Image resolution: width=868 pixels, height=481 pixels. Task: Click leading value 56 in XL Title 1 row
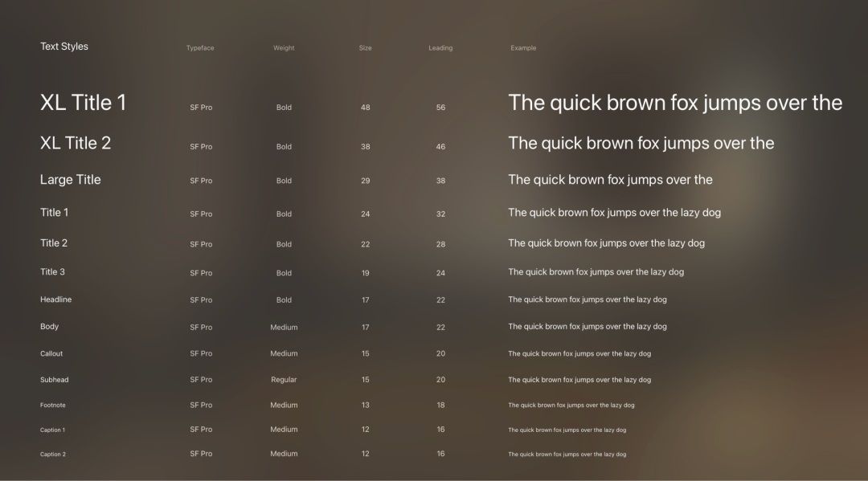pyautogui.click(x=440, y=108)
